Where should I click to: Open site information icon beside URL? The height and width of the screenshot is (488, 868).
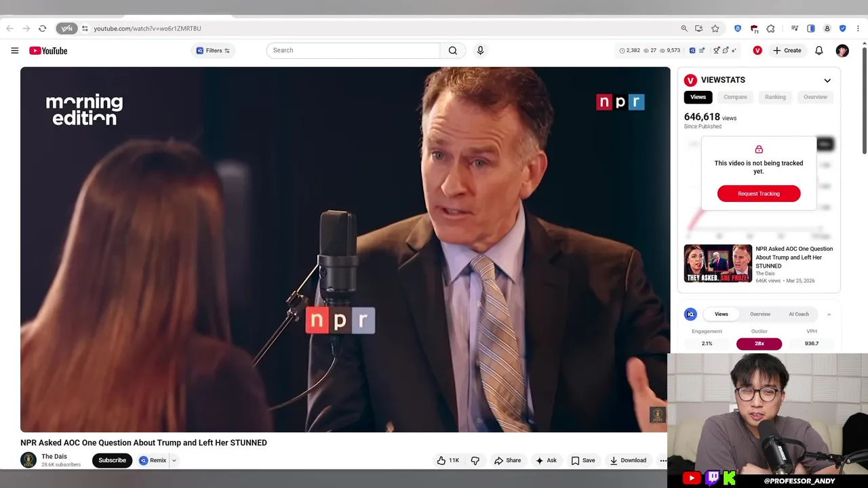tap(85, 28)
